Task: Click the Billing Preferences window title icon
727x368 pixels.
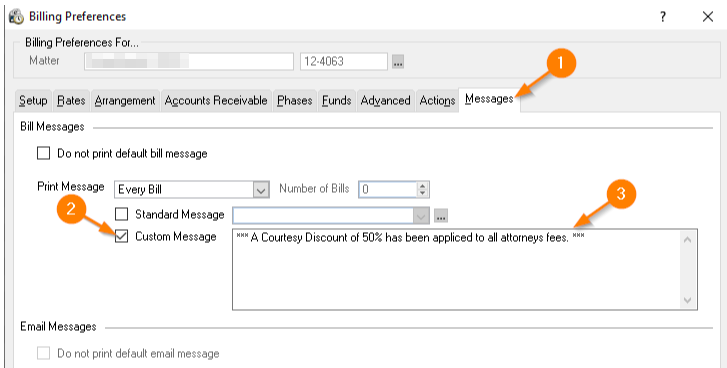Action: pyautogui.click(x=17, y=17)
